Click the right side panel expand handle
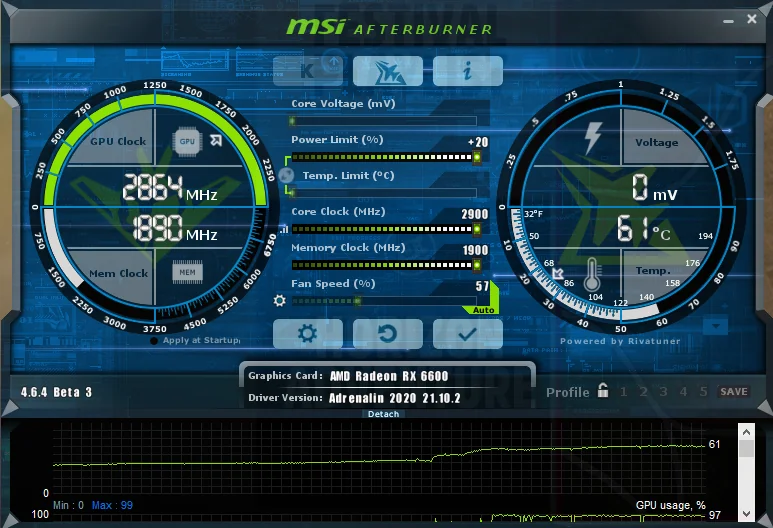Image resolution: width=773 pixels, height=528 pixels. 765,207
